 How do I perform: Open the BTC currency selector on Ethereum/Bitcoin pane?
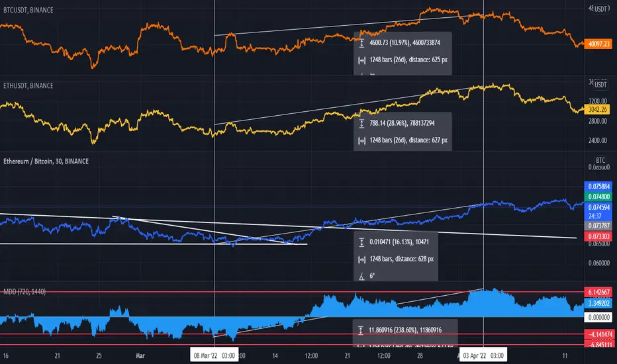(x=600, y=160)
